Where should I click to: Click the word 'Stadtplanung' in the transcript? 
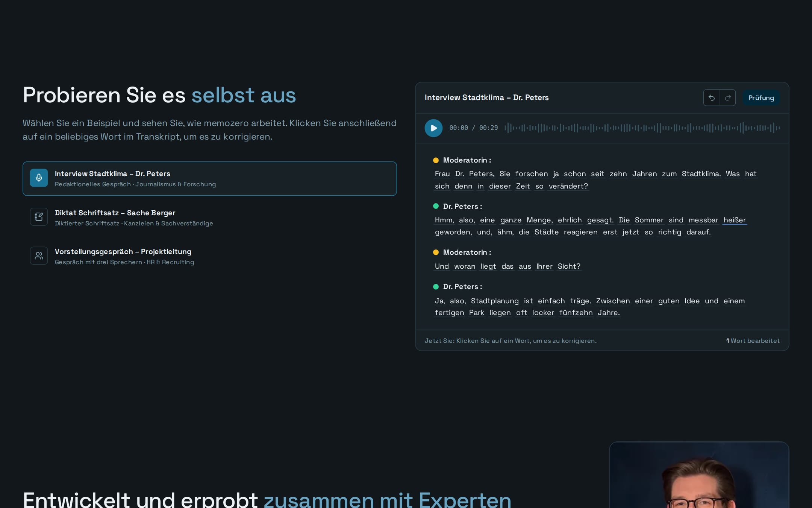495,301
